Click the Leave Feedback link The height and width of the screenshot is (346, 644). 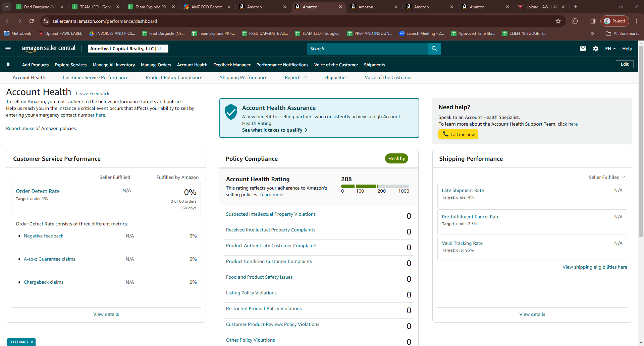coord(93,93)
